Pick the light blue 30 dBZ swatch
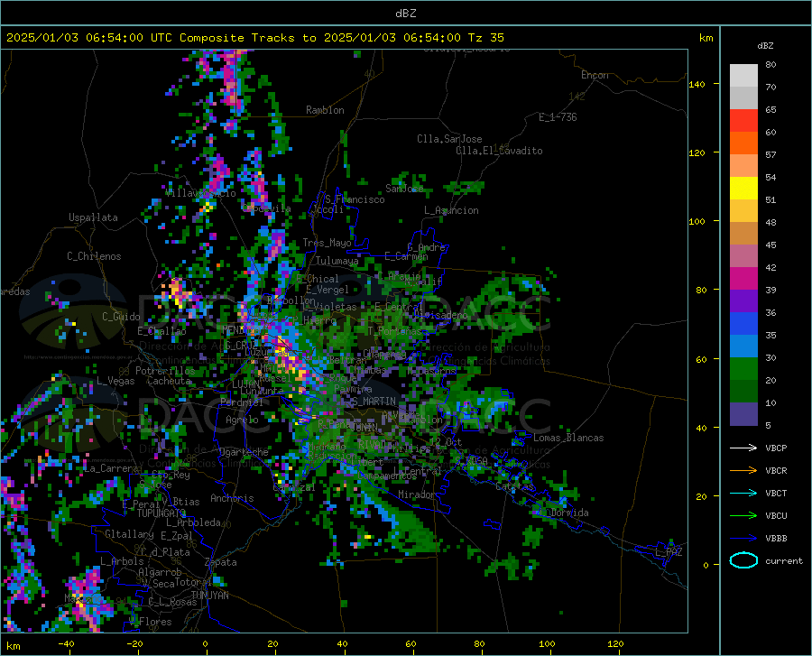This screenshot has width=812, height=656. click(x=743, y=346)
